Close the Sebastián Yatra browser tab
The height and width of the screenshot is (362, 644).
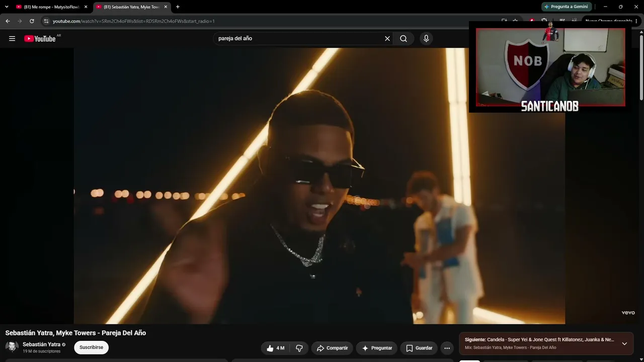166,7
